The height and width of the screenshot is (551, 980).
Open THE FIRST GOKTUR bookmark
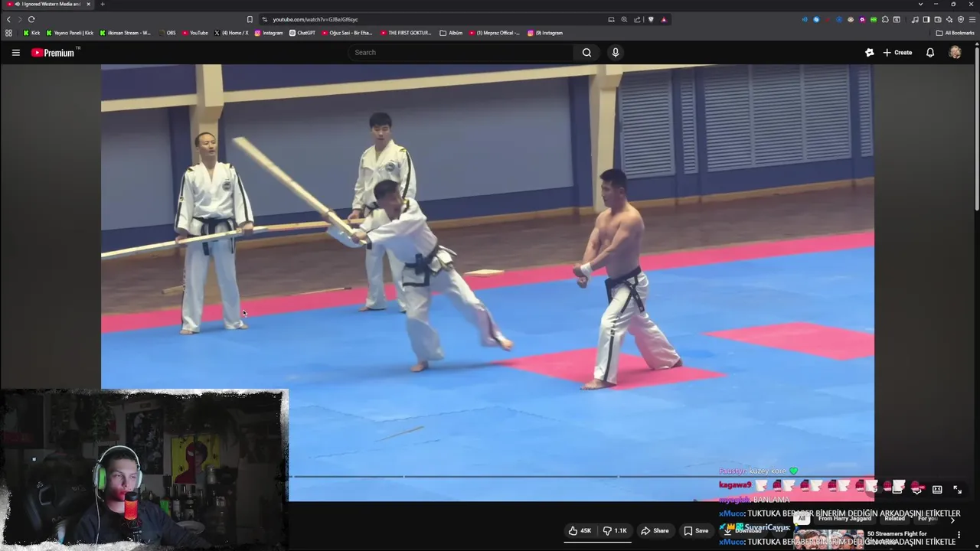click(x=406, y=33)
